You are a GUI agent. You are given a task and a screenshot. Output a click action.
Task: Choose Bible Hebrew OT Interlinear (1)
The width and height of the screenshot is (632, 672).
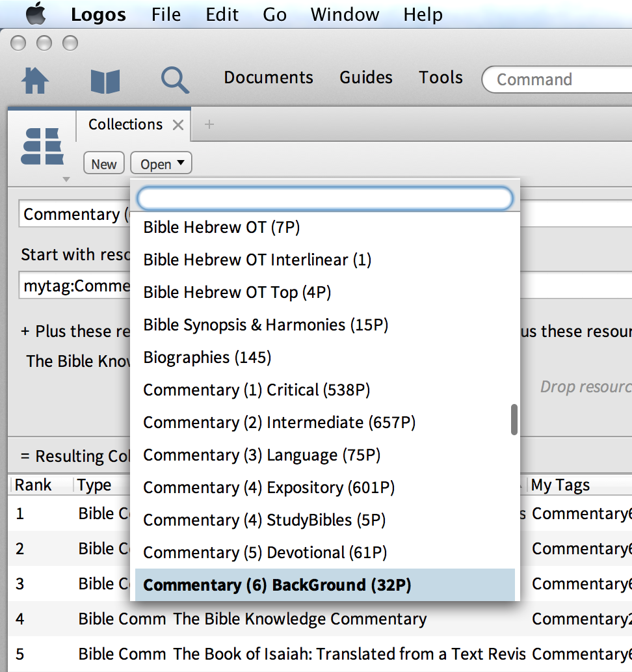[325, 260]
